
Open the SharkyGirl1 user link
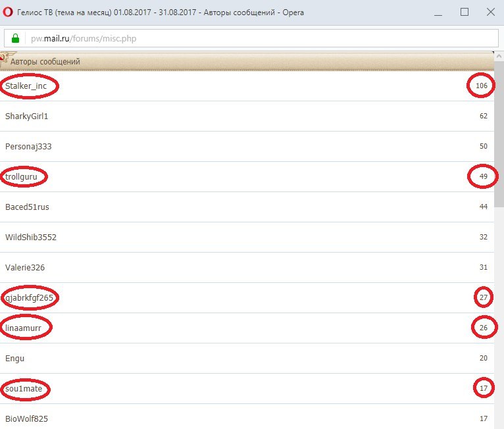[26, 116]
